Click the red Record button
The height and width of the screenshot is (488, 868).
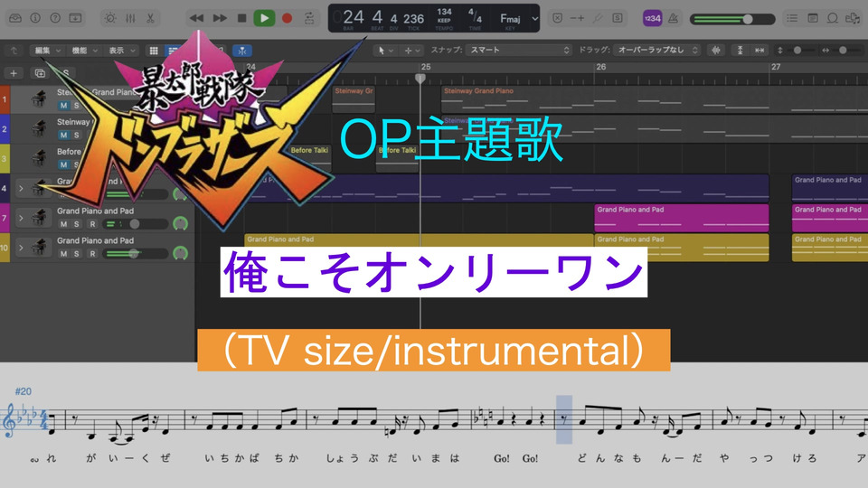click(287, 18)
